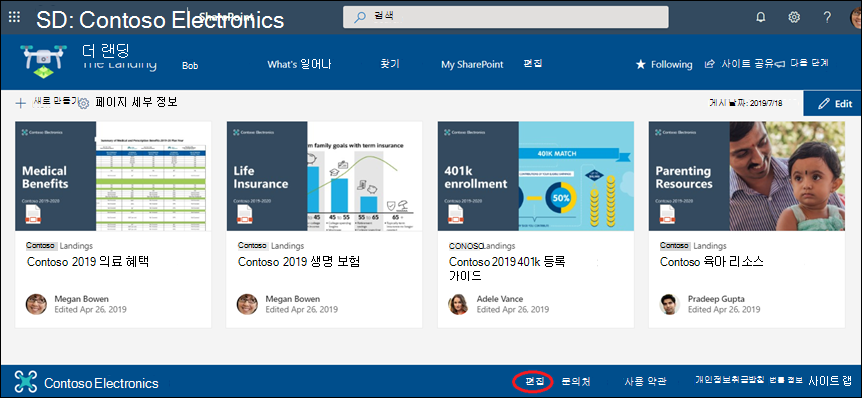The width and height of the screenshot is (862, 398).
Task: Open the Life Insurance thumbnail
Action: (x=324, y=176)
